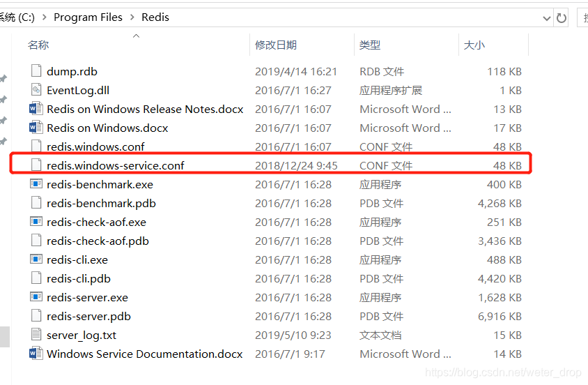The image size is (588, 385).
Task: Click the redis-server.pdb file icon
Action: pyautogui.click(x=36, y=315)
